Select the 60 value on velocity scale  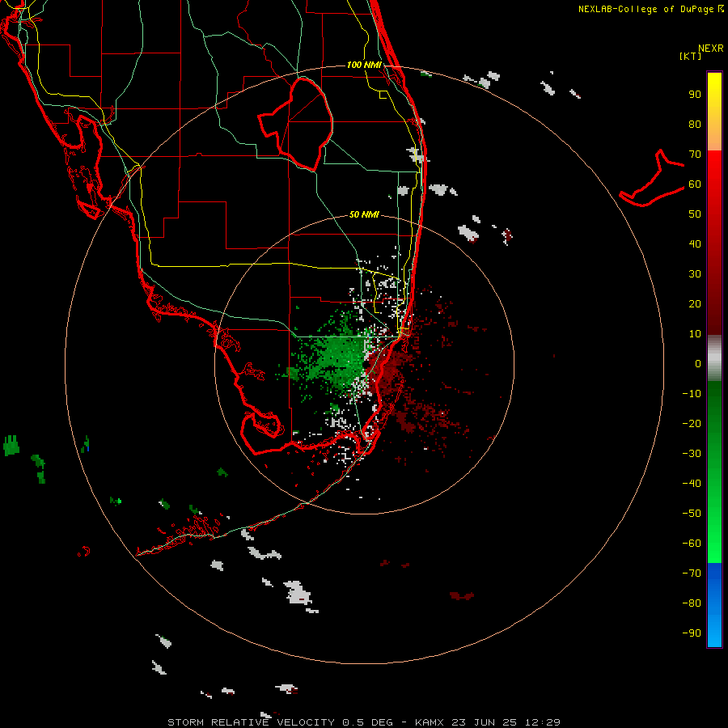click(x=695, y=184)
